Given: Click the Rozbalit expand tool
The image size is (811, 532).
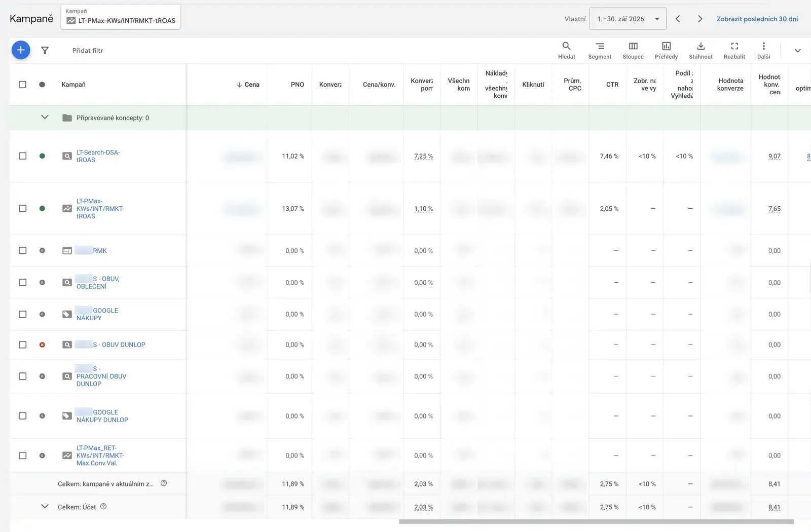Looking at the screenshot, I should click(x=734, y=50).
